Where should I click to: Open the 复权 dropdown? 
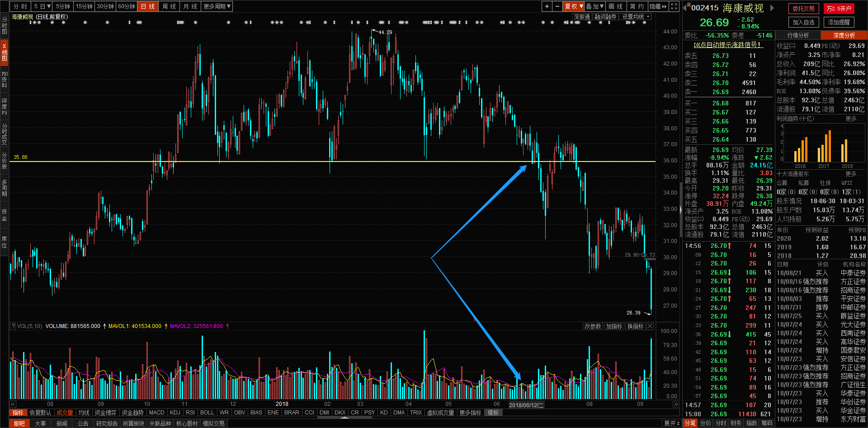(573, 6)
